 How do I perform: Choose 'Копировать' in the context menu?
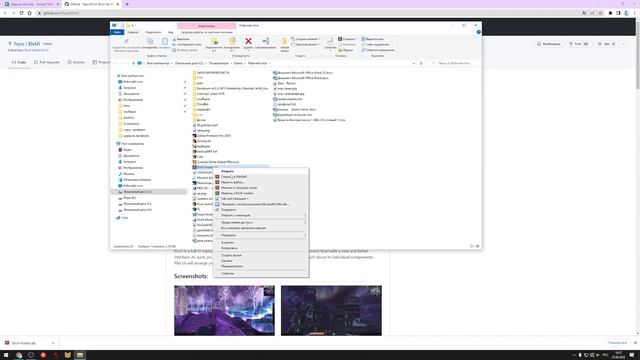click(x=261, y=248)
